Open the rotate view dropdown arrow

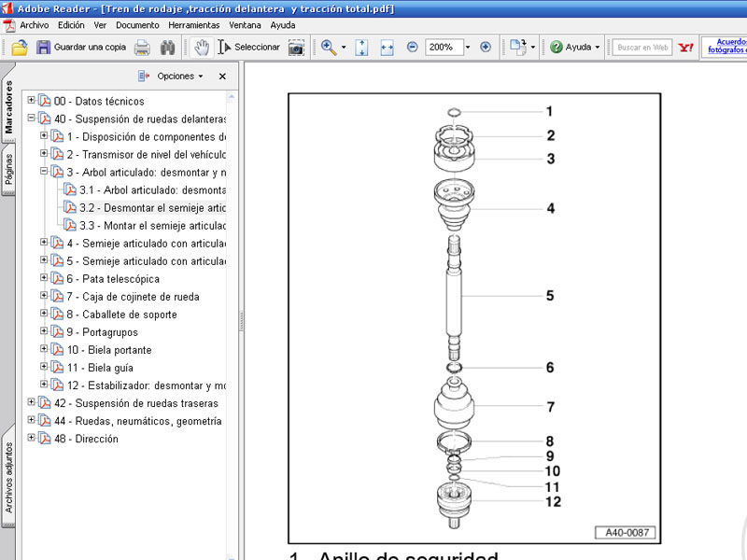pos(532,48)
